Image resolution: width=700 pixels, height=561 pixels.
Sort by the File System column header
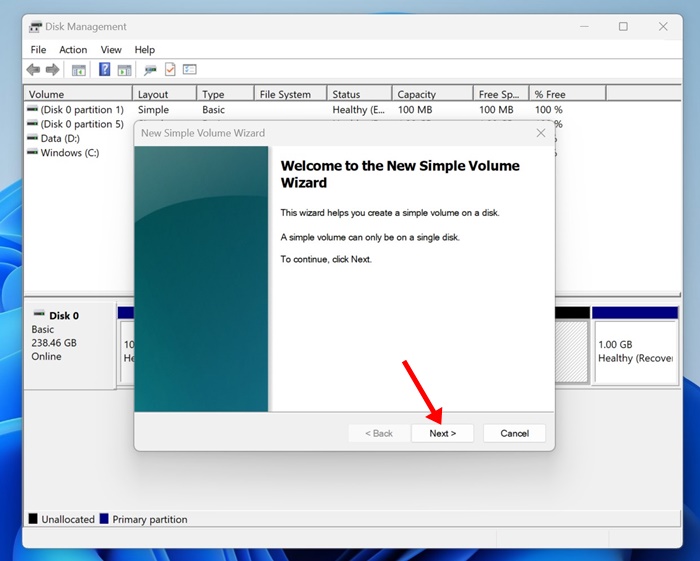click(x=291, y=94)
